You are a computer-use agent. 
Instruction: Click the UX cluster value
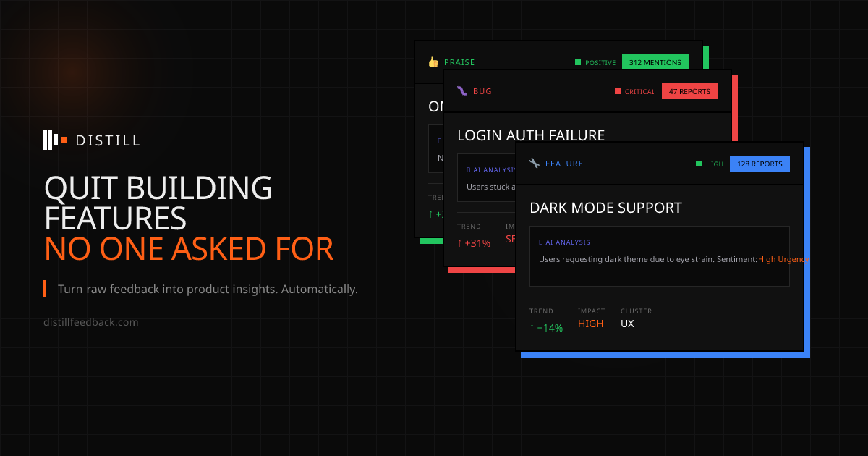[x=627, y=324]
